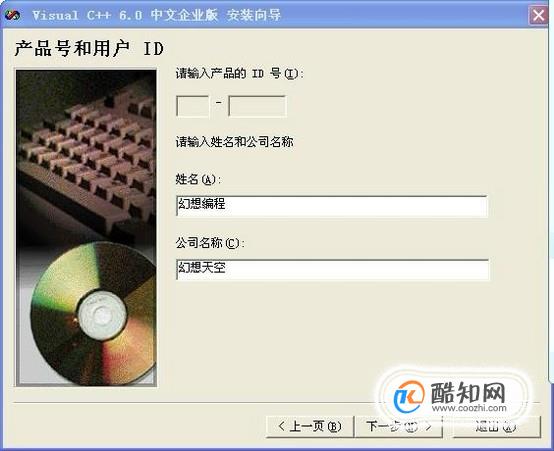
Task: Click the 姓名(A) label
Action: point(198,180)
